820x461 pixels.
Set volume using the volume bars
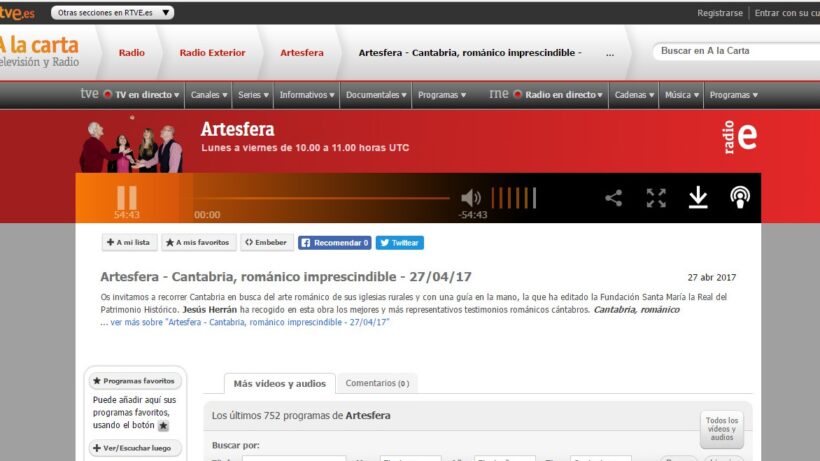[514, 198]
